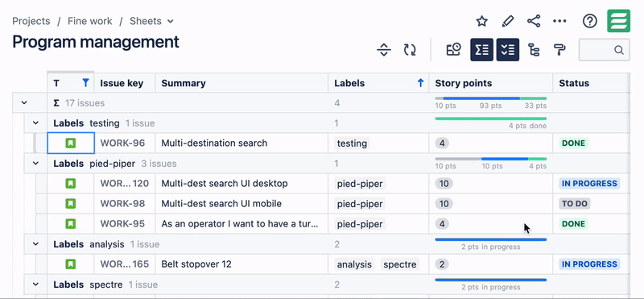644x299 pixels.
Task: Click the pied-piper group progress bar
Action: click(491, 159)
